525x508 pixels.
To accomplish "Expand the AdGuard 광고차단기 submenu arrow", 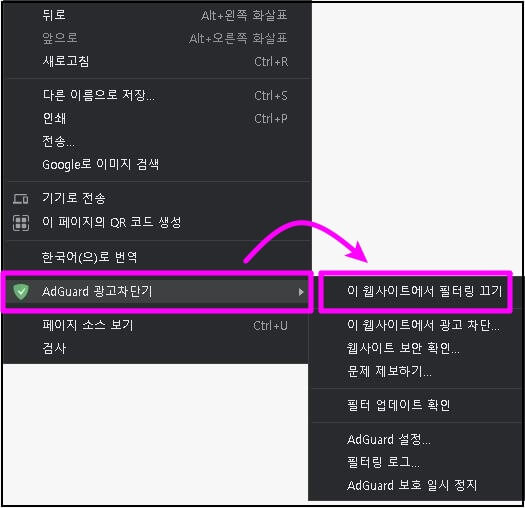I will click(301, 292).
